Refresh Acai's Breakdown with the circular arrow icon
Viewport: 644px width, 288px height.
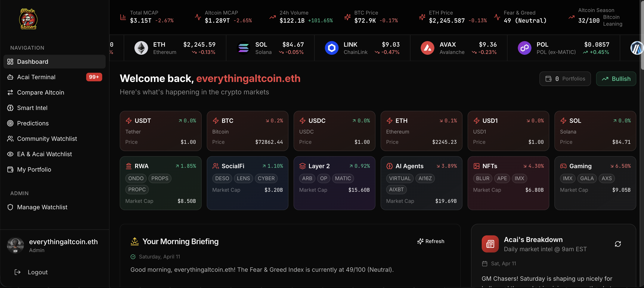point(618,244)
